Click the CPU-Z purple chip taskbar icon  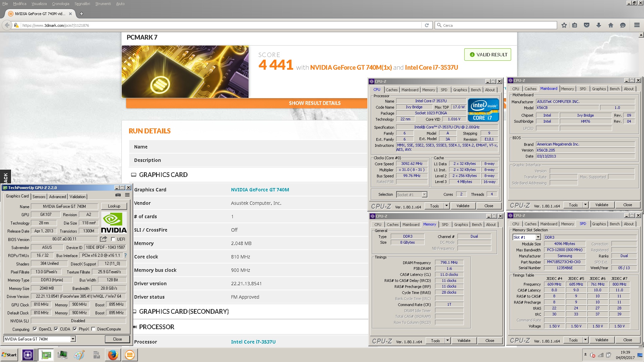point(28,355)
